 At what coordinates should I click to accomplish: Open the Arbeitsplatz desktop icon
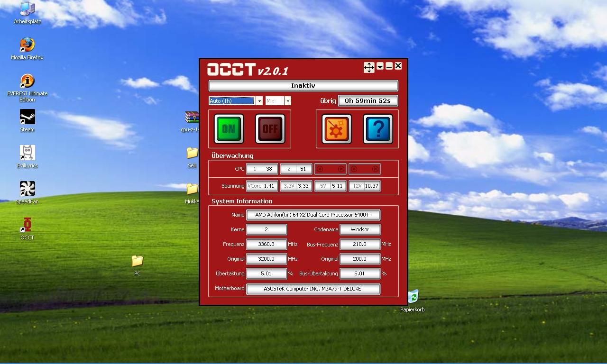pos(27,13)
